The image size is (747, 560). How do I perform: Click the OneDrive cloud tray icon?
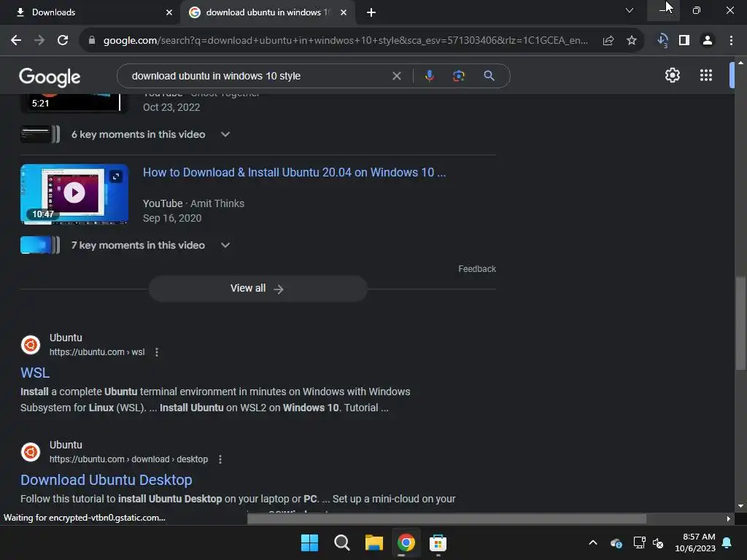coord(616,542)
